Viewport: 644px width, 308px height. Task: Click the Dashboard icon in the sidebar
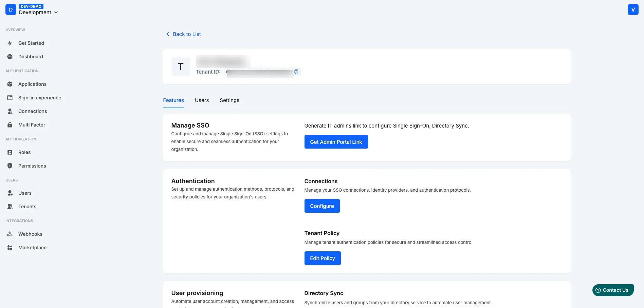coord(10,57)
